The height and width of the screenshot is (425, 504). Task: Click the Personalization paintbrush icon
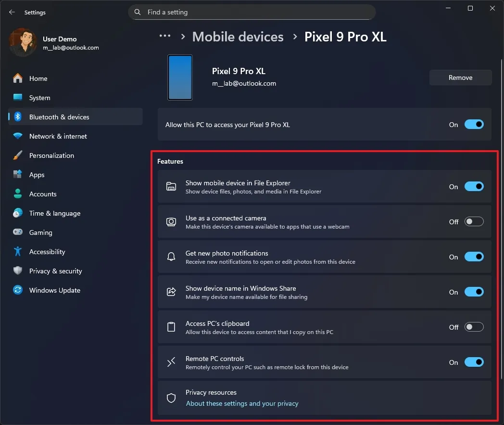[18, 155]
